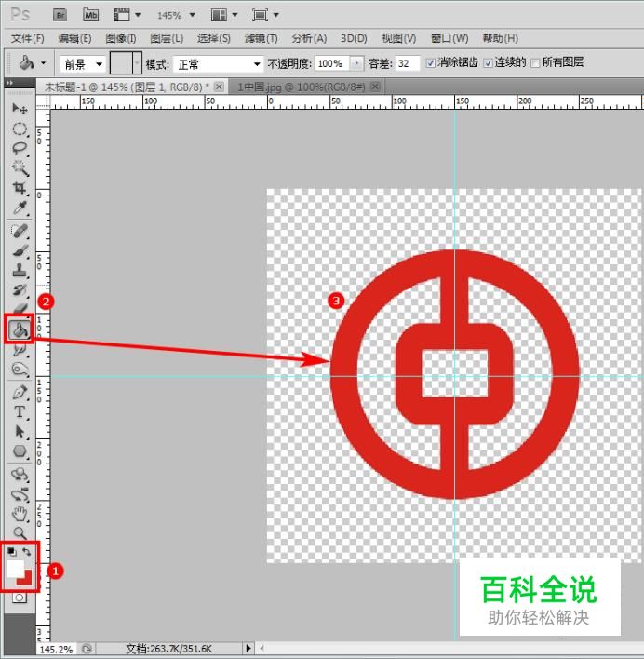The width and height of the screenshot is (644, 659).
Task: Open the tool preset picker arrow
Action: point(43,64)
